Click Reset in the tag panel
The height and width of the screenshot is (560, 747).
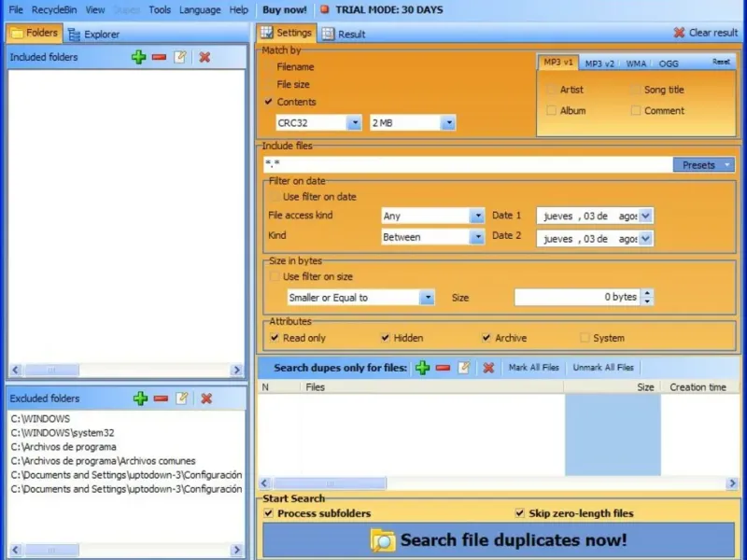[721, 62]
